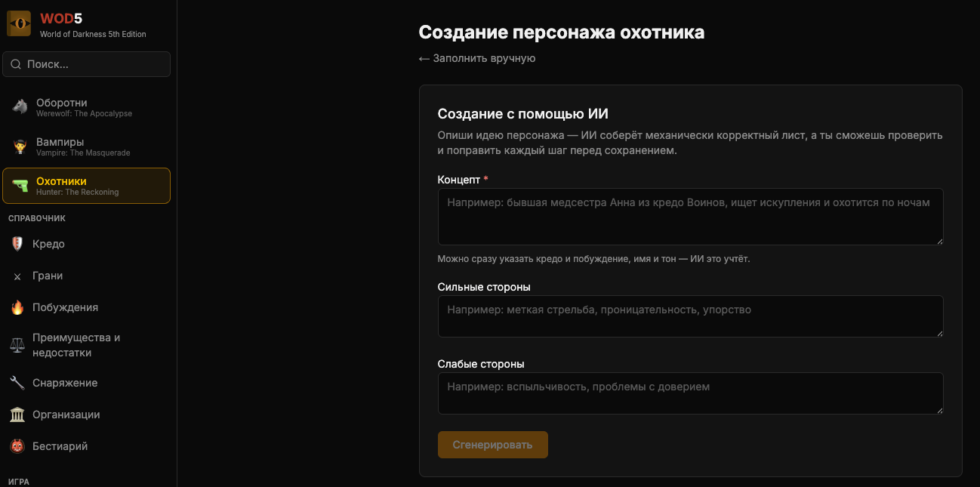Click the WOD5 title text

point(61,19)
